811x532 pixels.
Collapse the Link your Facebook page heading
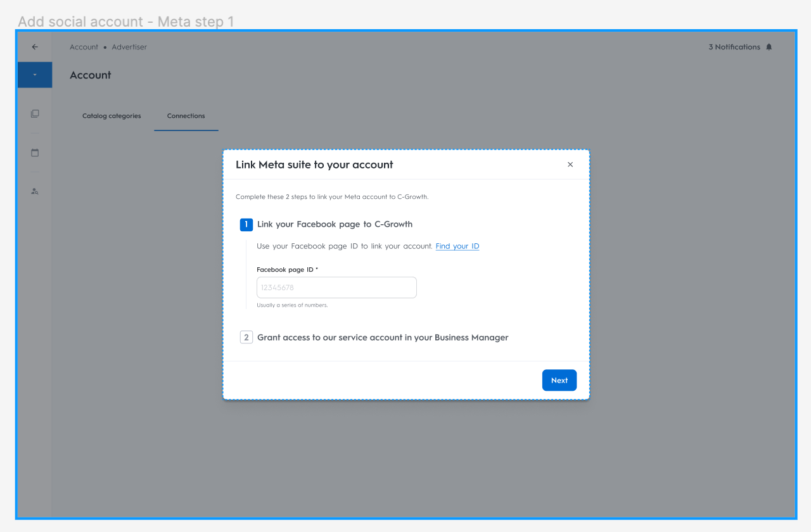(x=335, y=224)
